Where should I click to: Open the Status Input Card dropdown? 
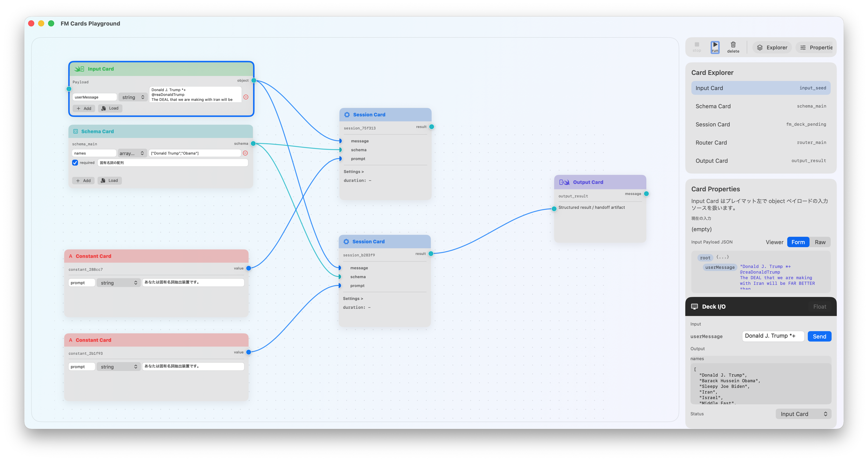coord(803,414)
